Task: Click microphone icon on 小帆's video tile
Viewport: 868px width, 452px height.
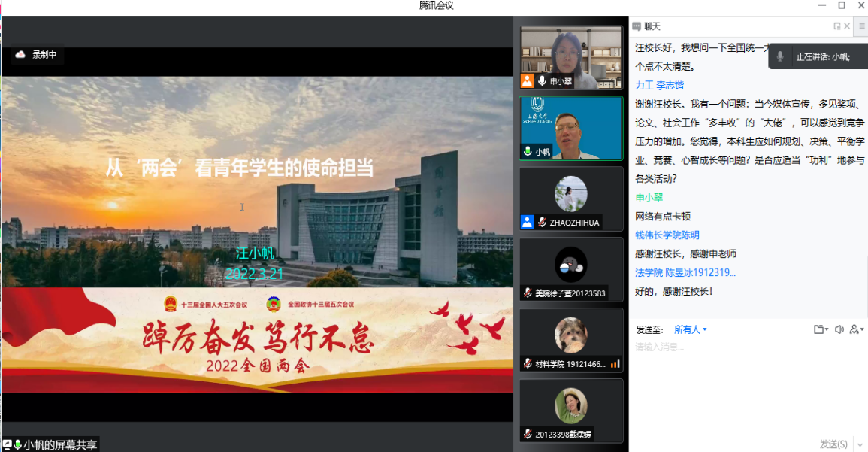Action: (528, 152)
